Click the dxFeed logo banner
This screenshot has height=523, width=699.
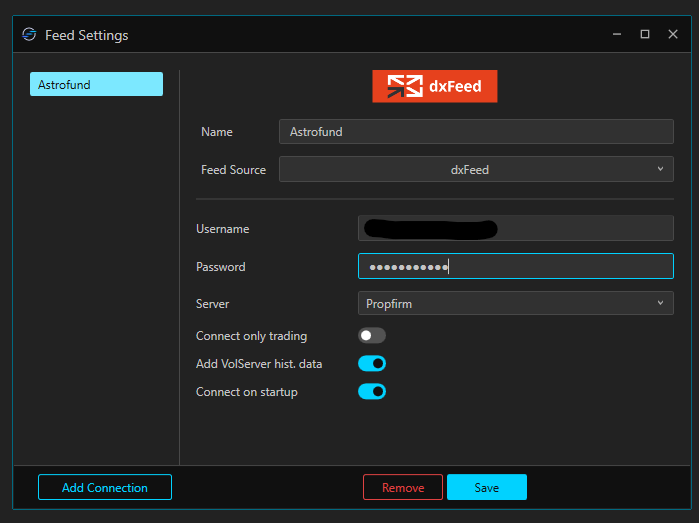[434, 86]
